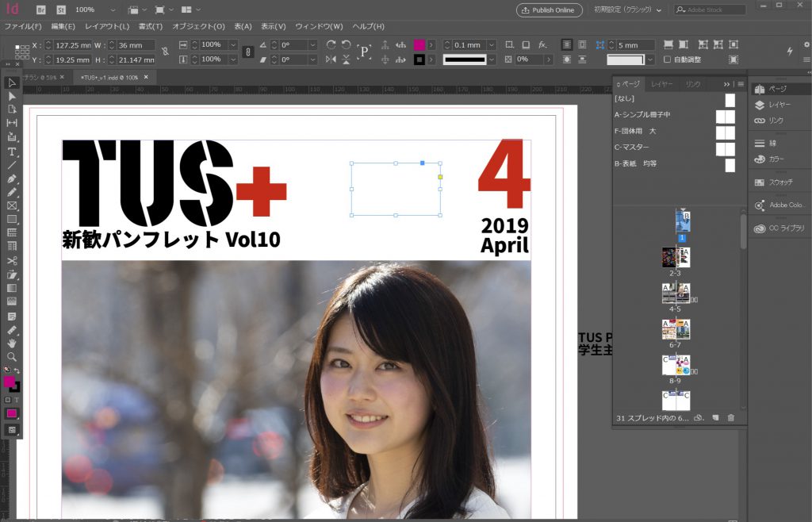The image size is (812, 522).
Task: Enable the 自動調整 auto-fit checkbox
Action: 667,59
